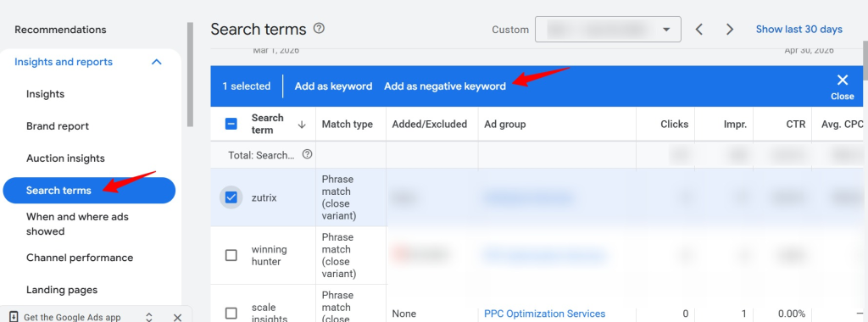The width and height of the screenshot is (868, 322).
Task: Click the scale insights search term text
Action: tap(270, 314)
